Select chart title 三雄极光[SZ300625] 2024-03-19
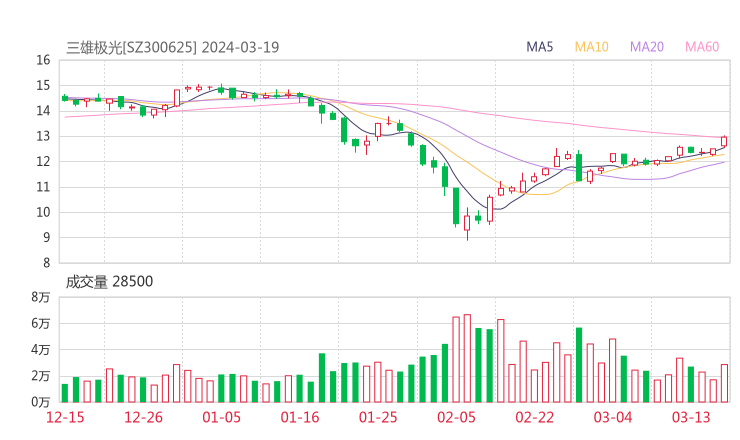The image size is (740, 440). [173, 47]
